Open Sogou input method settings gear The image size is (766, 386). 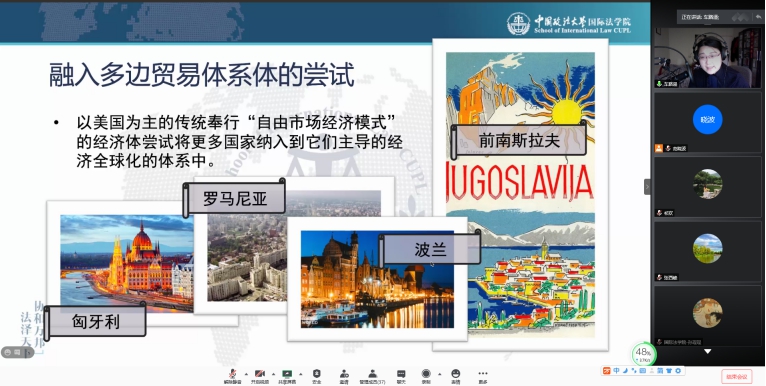click(x=677, y=371)
